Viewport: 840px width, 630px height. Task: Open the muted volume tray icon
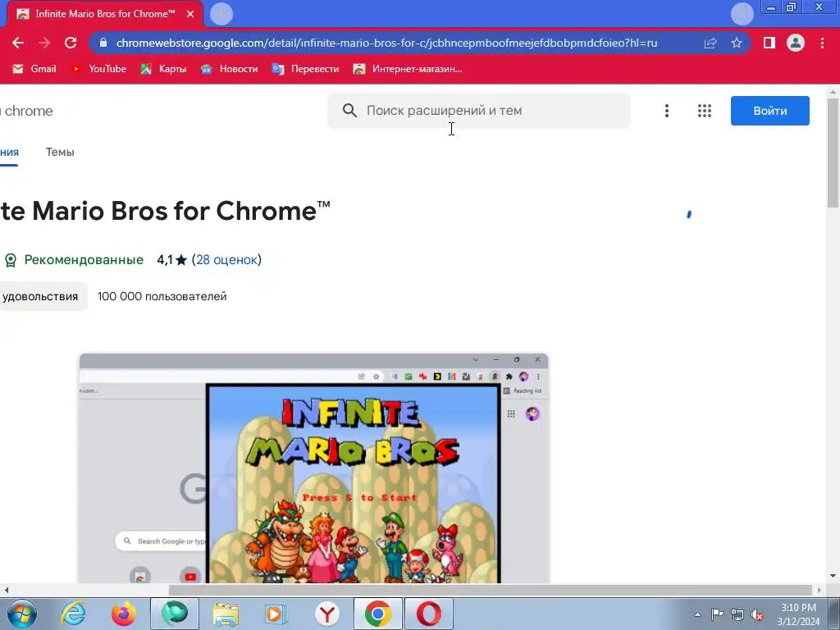pos(757,614)
